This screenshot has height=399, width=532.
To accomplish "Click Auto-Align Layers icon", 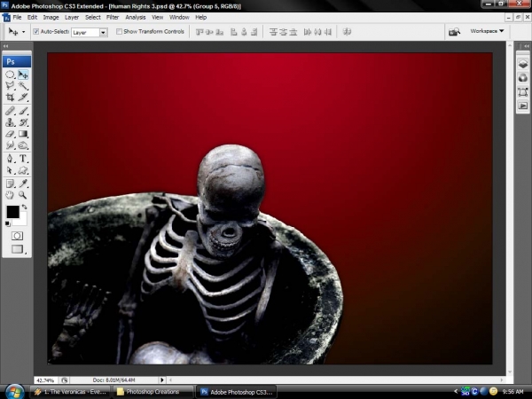I will pos(347,32).
